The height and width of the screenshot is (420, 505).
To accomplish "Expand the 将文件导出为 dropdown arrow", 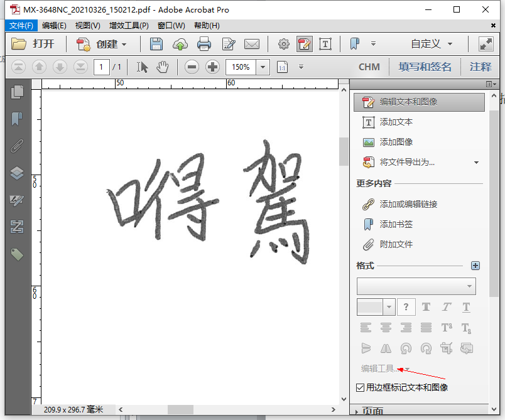I will pos(476,162).
